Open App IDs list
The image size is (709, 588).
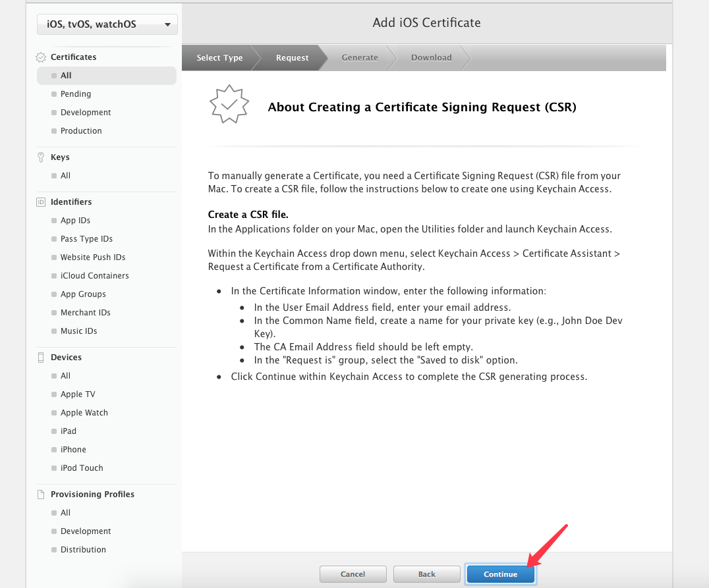pos(75,221)
